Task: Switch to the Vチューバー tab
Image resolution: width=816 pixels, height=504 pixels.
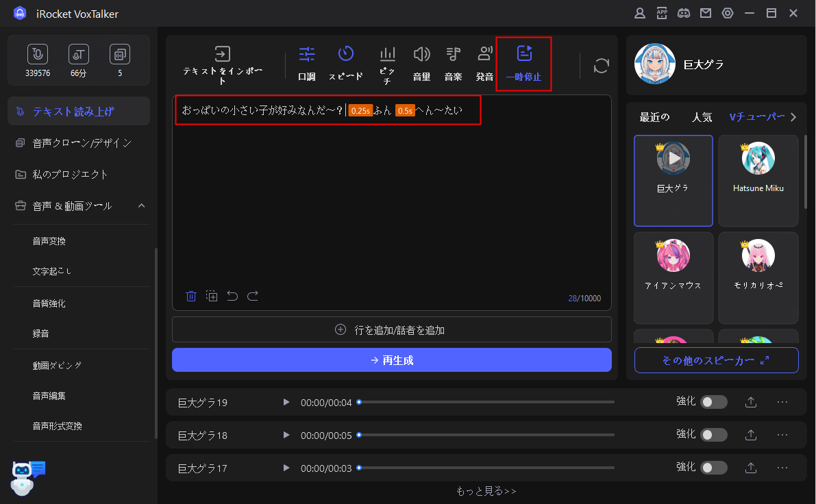Action: coord(756,117)
